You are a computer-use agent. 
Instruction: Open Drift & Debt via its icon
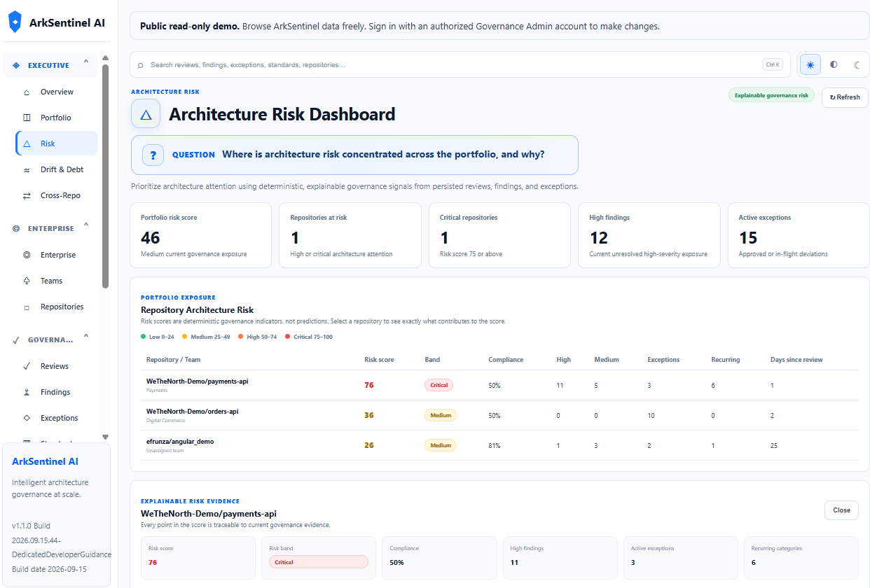tap(27, 169)
